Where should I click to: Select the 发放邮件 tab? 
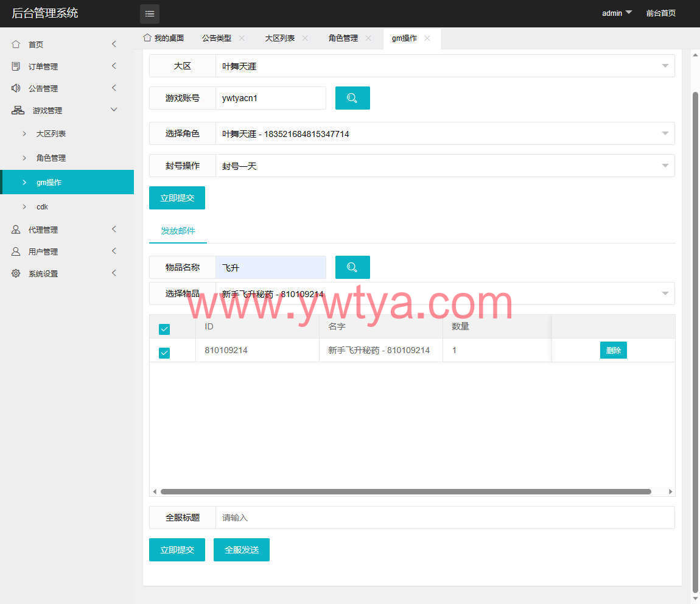(x=178, y=231)
